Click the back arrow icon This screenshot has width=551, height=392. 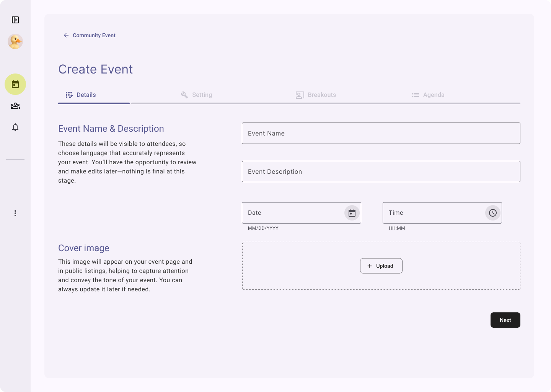pos(66,35)
